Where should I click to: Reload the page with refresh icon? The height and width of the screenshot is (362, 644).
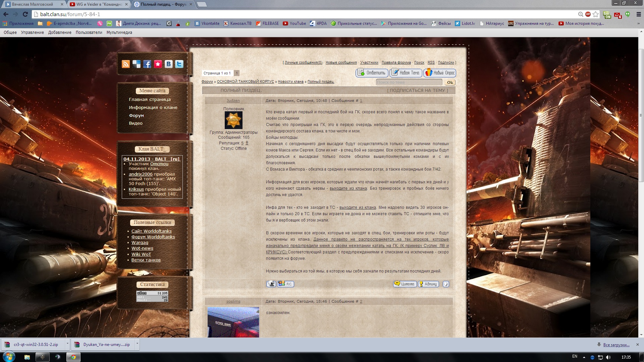pos(25,14)
